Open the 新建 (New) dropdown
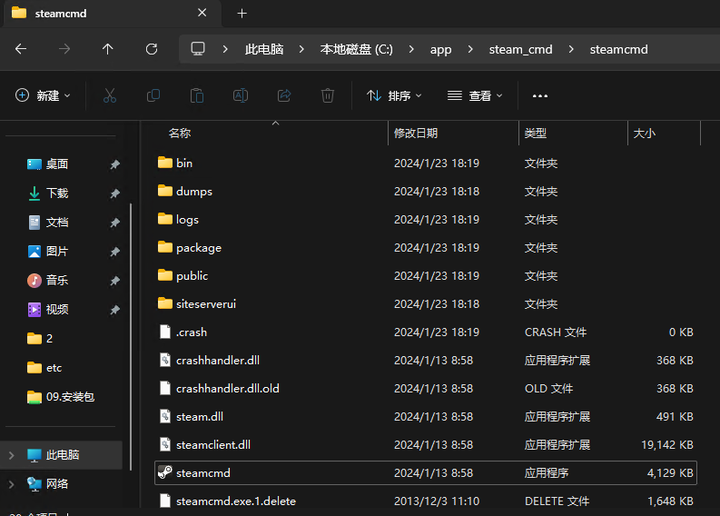 pos(43,96)
